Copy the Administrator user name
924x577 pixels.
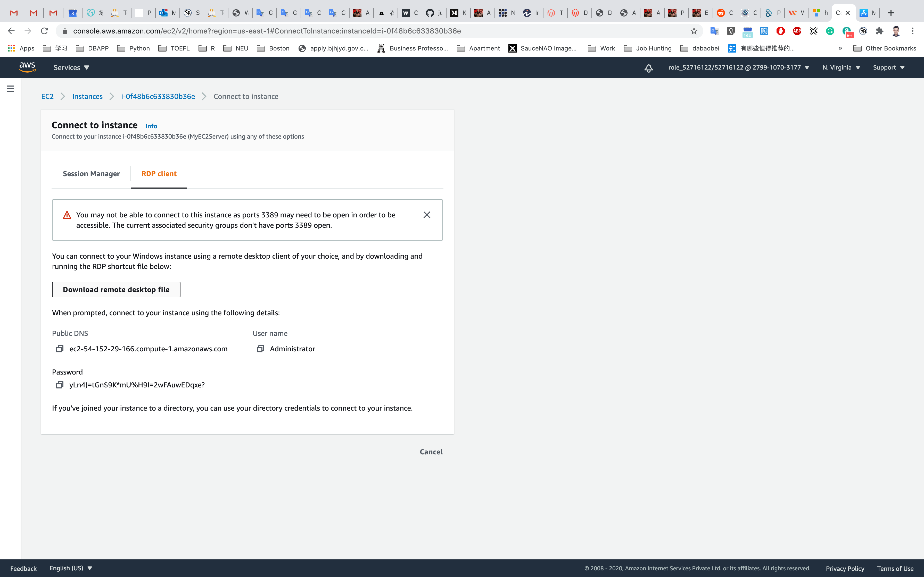260,349
